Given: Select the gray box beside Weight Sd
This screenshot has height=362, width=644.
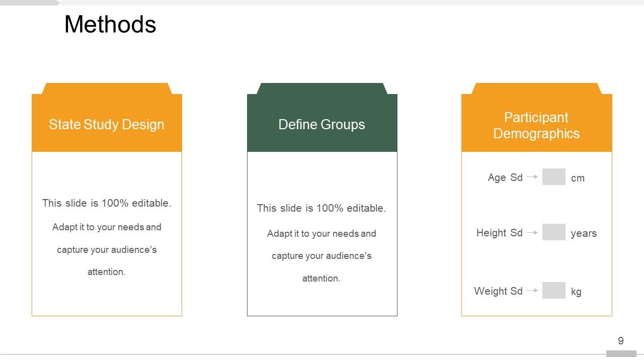Looking at the screenshot, I should [x=554, y=290].
